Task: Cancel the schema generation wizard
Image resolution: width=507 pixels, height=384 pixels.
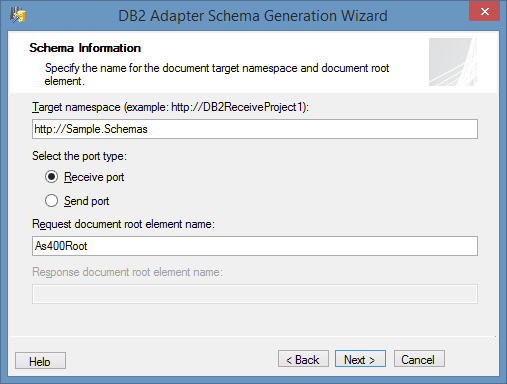Action: [419, 359]
